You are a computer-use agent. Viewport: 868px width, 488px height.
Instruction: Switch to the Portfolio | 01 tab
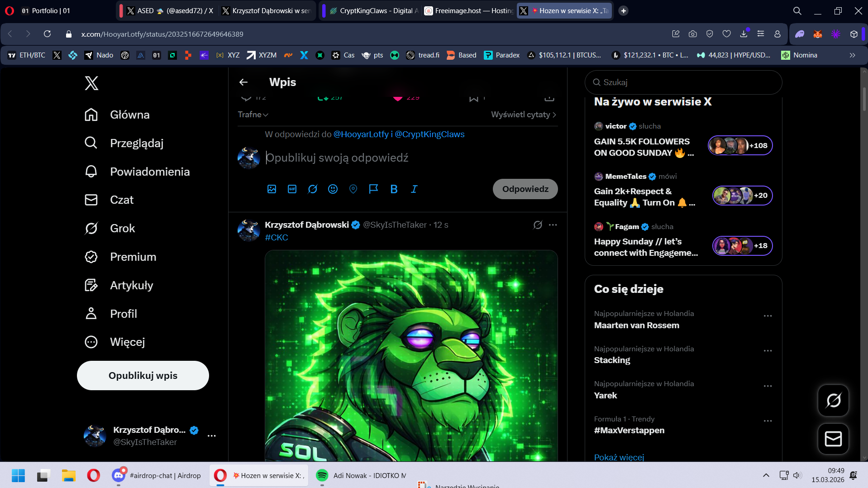[46, 11]
